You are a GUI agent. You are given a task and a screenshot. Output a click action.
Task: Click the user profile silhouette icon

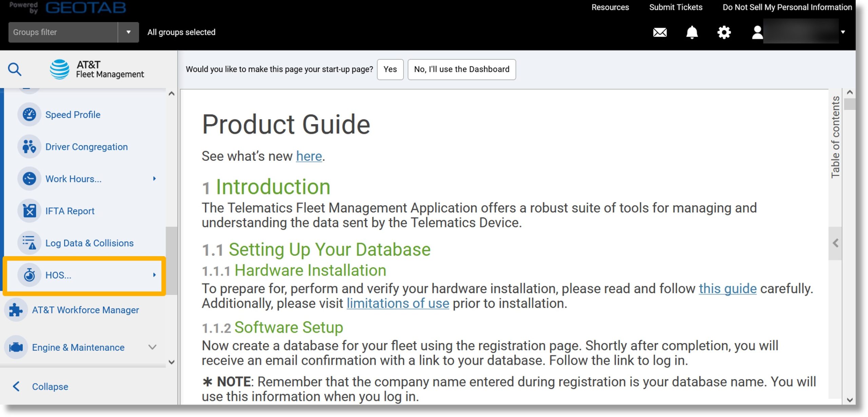pos(757,33)
